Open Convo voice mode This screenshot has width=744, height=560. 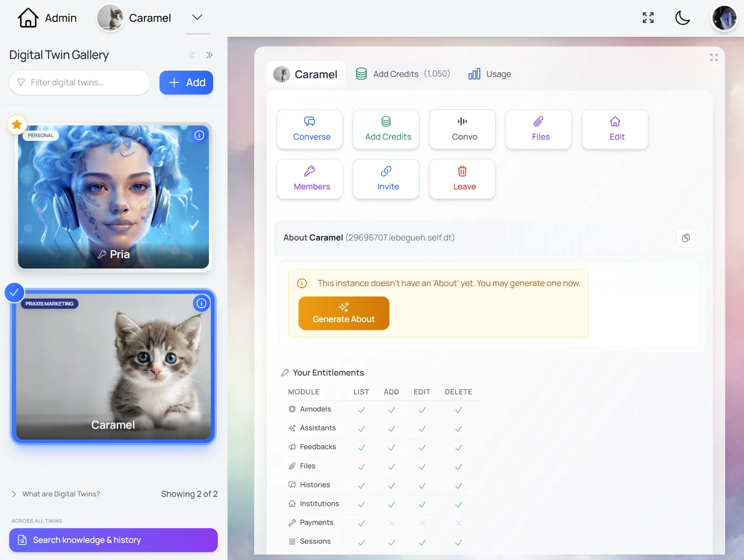coord(462,129)
